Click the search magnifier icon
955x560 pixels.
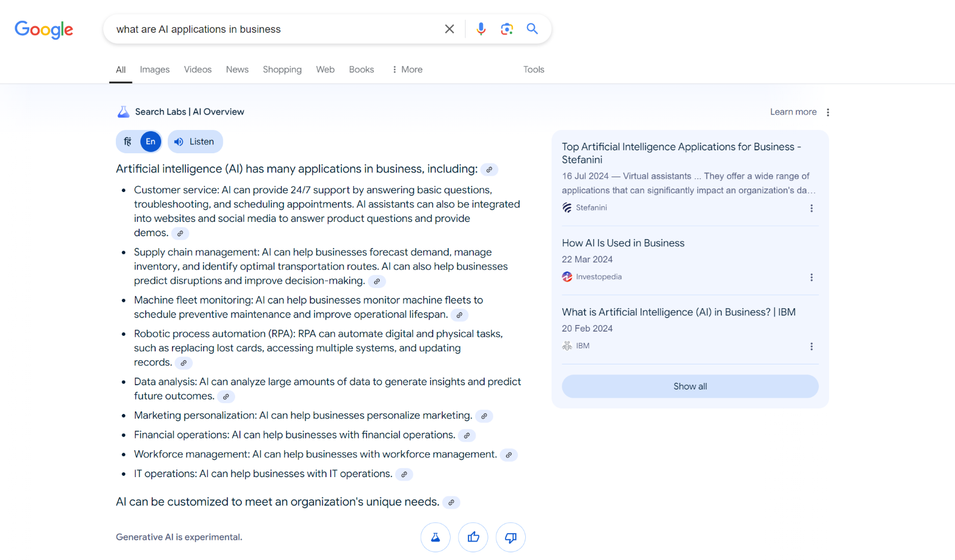pos(532,28)
